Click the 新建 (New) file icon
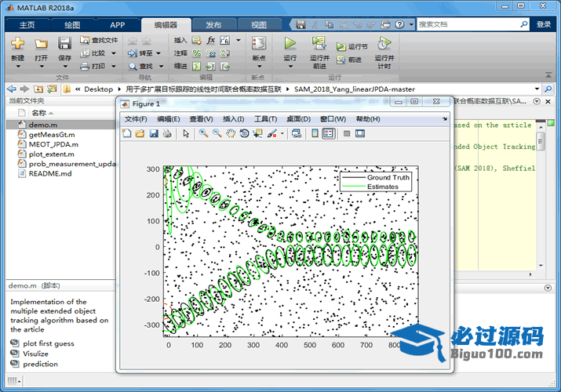The width and height of the screenshot is (561, 392). coord(17,44)
